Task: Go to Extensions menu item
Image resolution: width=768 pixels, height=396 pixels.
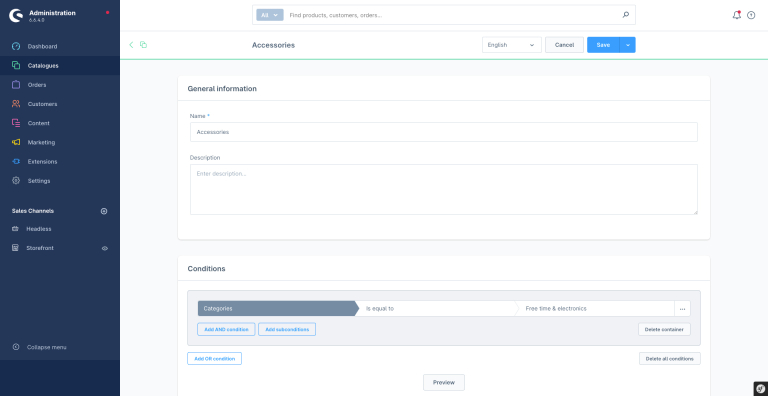Action: pos(42,161)
